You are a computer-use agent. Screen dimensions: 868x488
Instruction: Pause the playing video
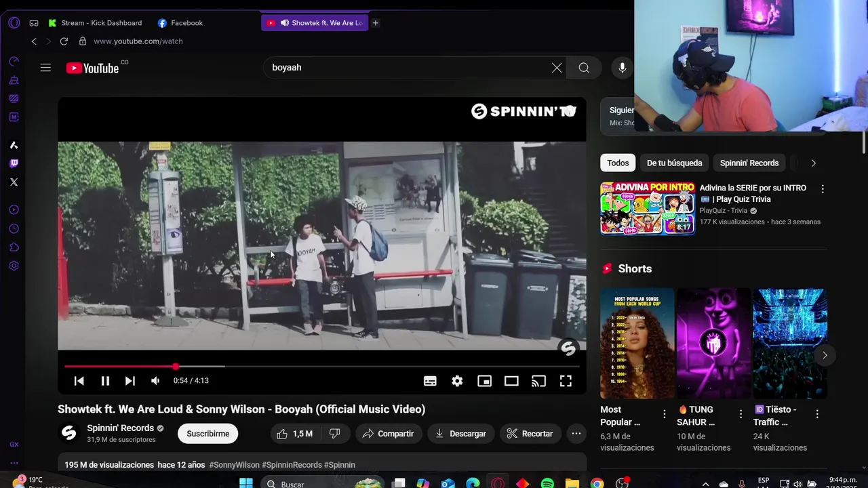[x=105, y=381]
